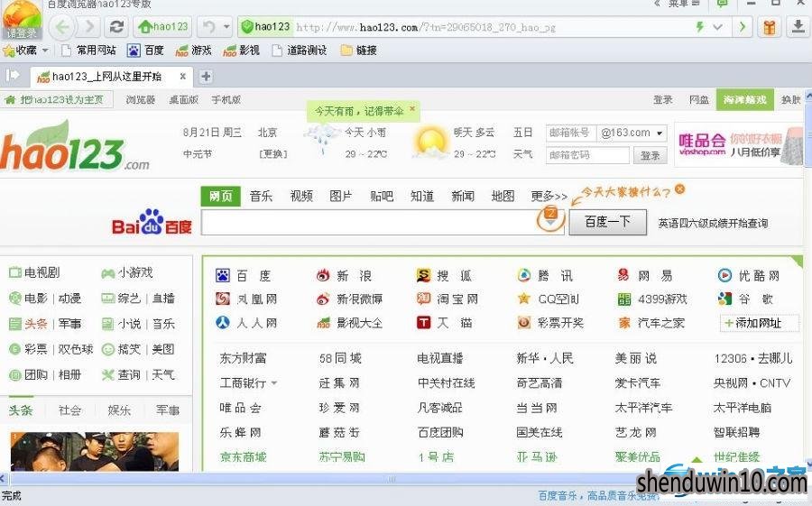The image size is (812, 506).
Task: Open 英语四六级成绩开始查询 link
Action: click(713, 223)
